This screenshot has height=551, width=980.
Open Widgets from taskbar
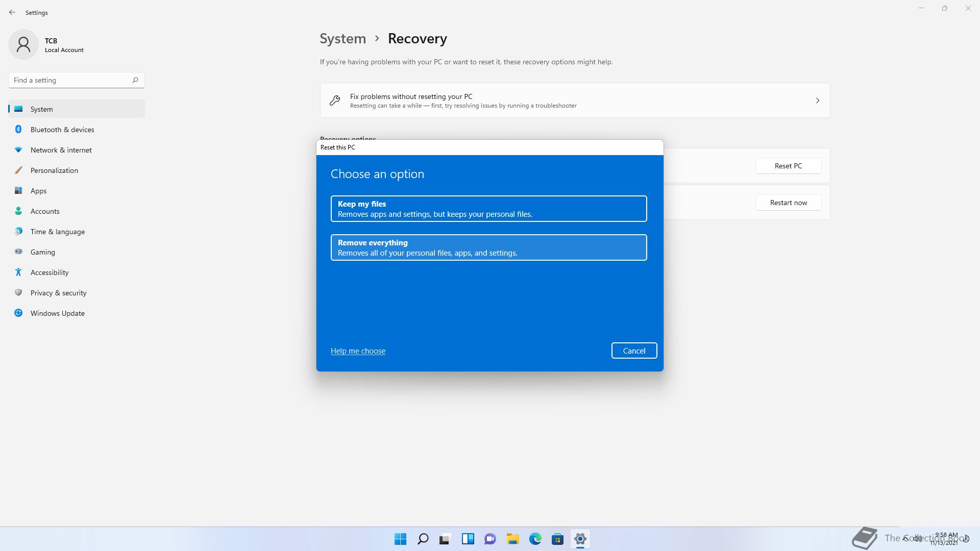[468, 539]
